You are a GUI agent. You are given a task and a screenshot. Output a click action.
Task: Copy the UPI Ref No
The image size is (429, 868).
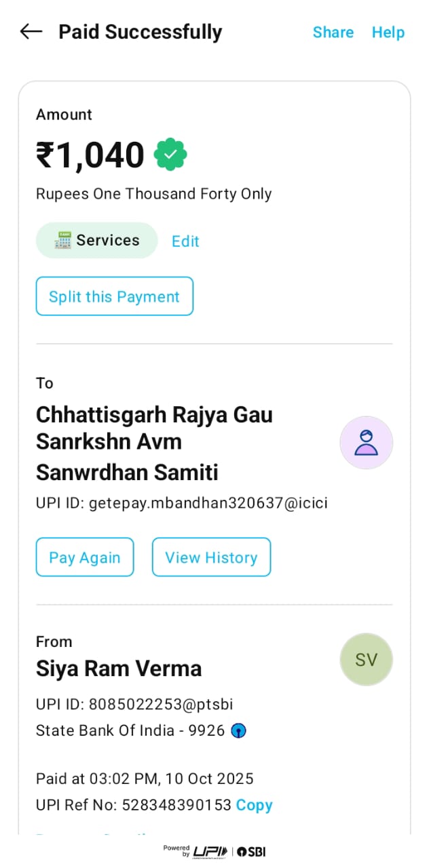coord(254,805)
